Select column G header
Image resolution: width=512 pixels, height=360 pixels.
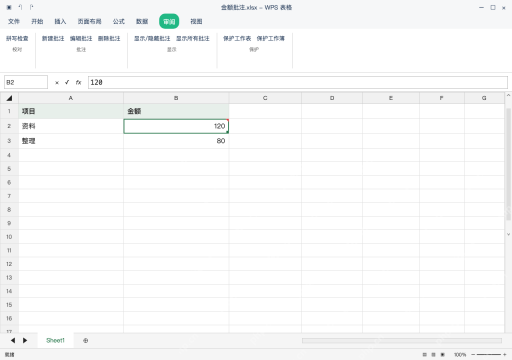click(484, 98)
